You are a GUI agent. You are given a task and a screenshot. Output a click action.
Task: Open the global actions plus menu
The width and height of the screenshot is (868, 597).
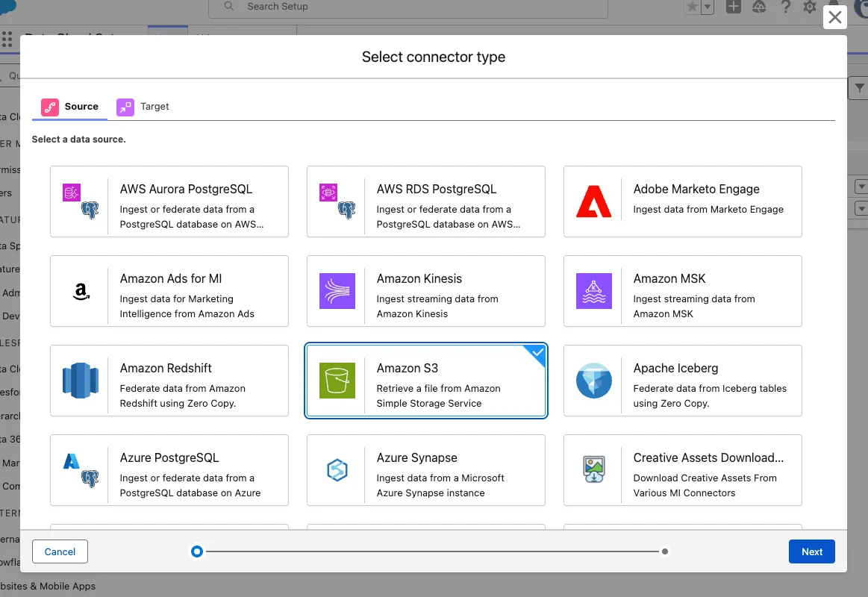pos(734,7)
